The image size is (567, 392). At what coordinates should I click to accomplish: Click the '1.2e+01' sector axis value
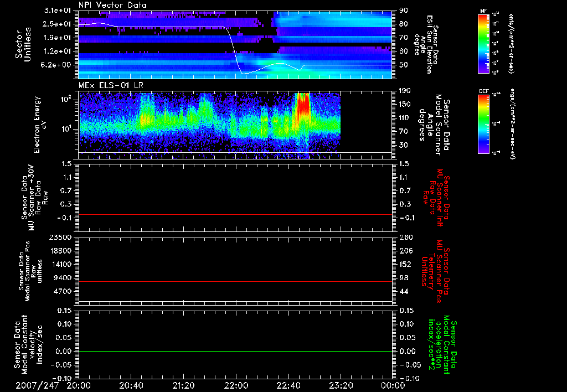[x=59, y=51]
